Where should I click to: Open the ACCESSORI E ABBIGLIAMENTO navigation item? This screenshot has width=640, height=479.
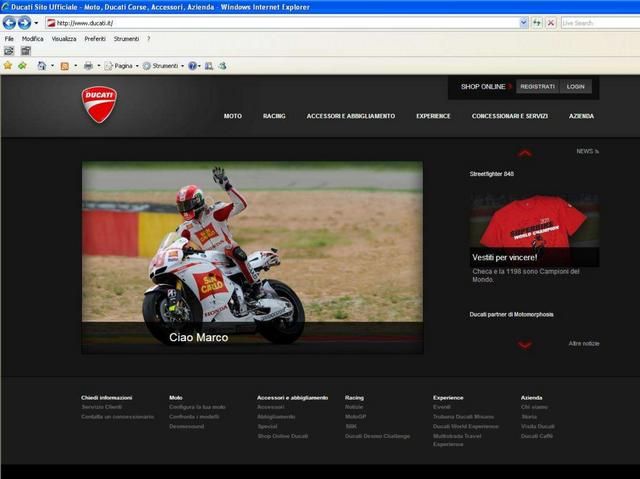pyautogui.click(x=351, y=116)
